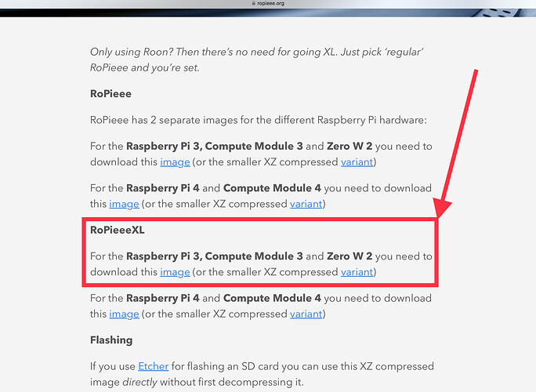
Task: Download RoPieeeXL Pi 3 XZ compressed variant
Action: tap(357, 272)
